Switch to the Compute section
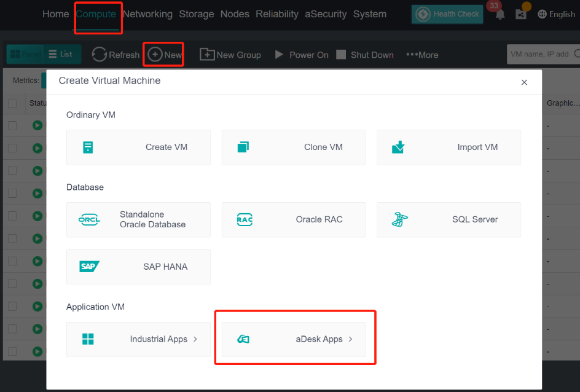 pos(96,14)
